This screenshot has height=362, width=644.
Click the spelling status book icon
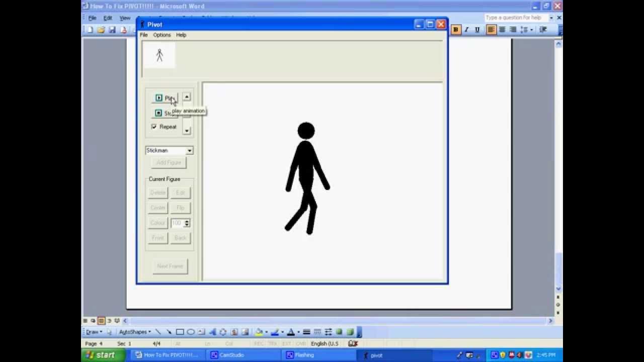(x=353, y=343)
